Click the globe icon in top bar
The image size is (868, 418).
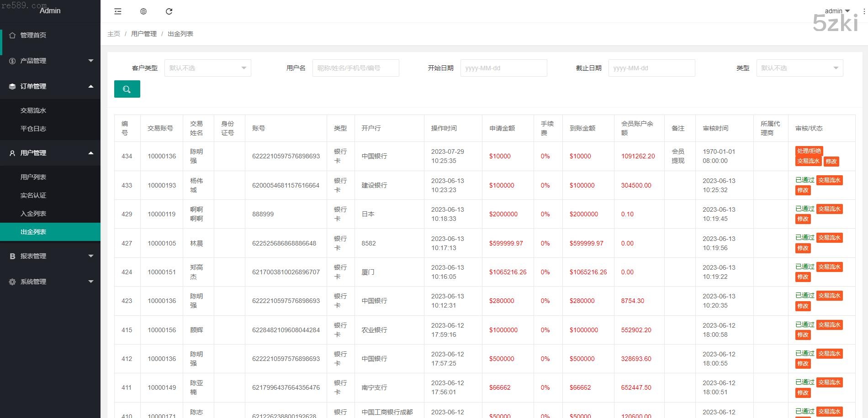(x=143, y=11)
